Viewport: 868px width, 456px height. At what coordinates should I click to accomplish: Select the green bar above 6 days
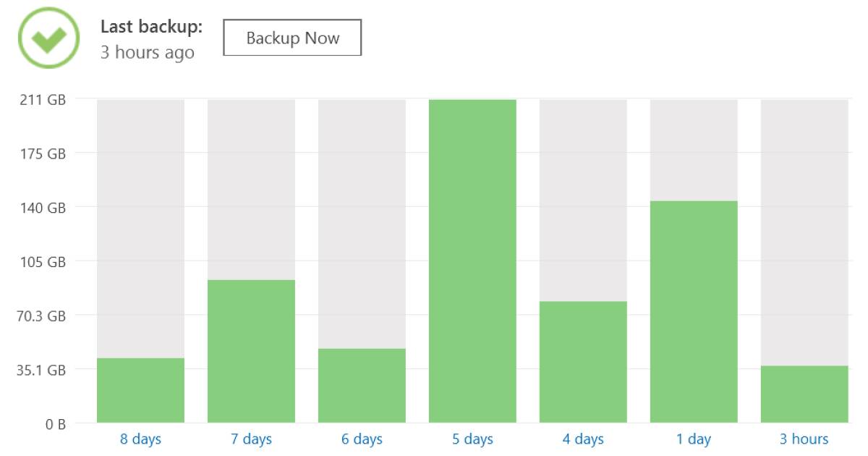(x=362, y=386)
